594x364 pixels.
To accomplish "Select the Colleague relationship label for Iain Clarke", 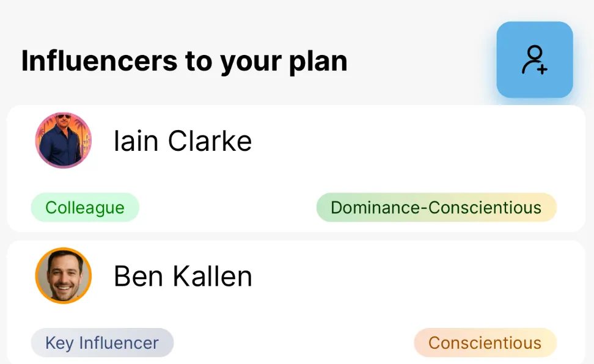I will (85, 208).
